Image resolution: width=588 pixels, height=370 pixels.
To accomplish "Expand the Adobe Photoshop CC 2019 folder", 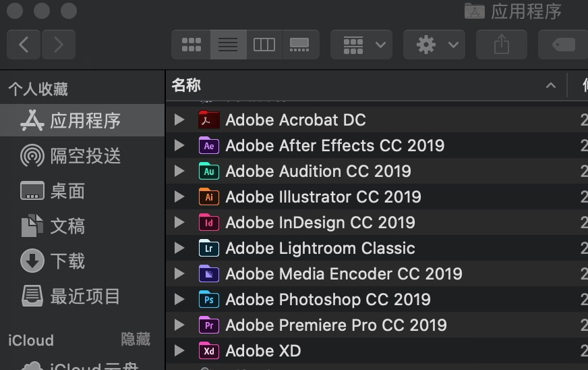I will 179,299.
